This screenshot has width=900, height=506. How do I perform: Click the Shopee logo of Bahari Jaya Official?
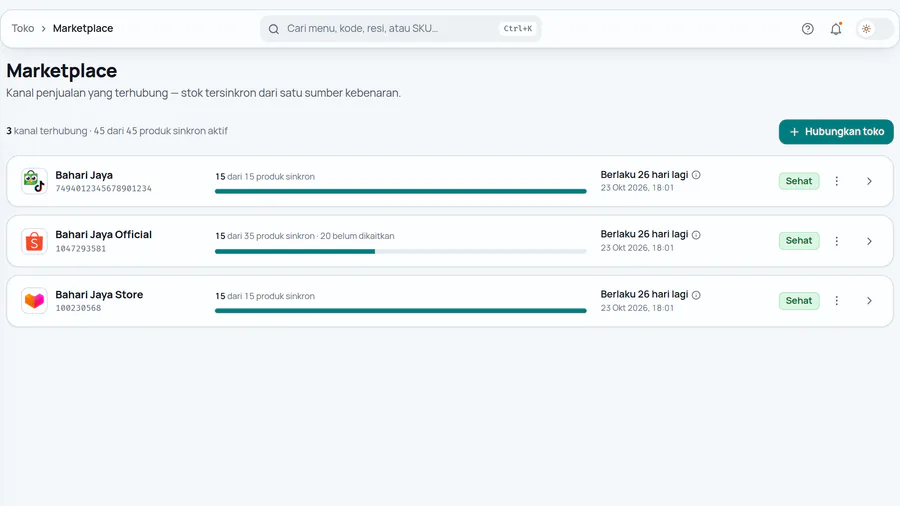(34, 241)
